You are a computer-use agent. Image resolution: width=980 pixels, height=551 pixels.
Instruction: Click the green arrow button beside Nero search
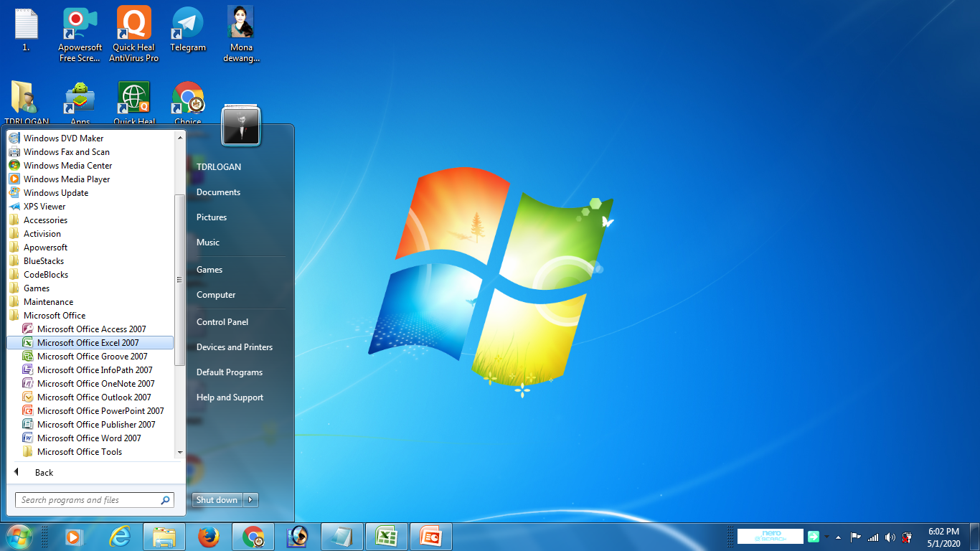click(813, 537)
